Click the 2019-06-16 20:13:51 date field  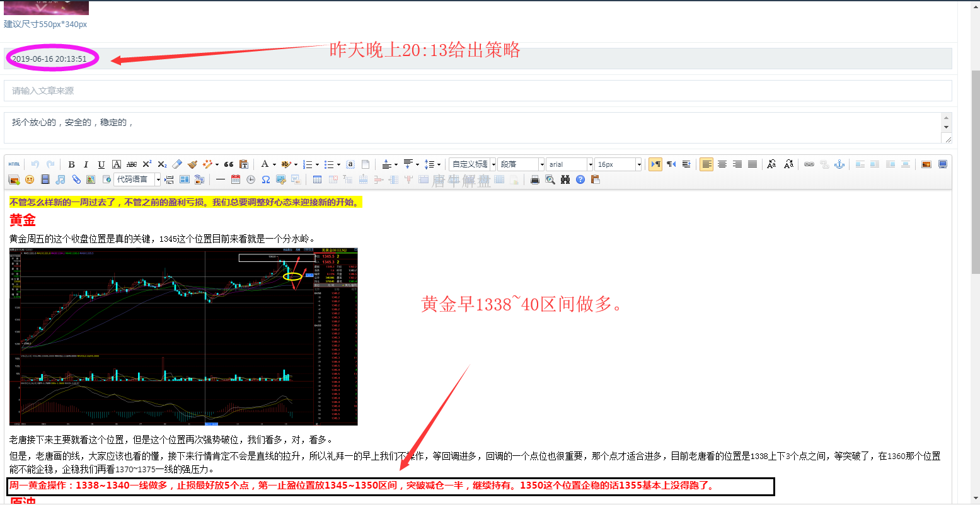tap(478, 59)
